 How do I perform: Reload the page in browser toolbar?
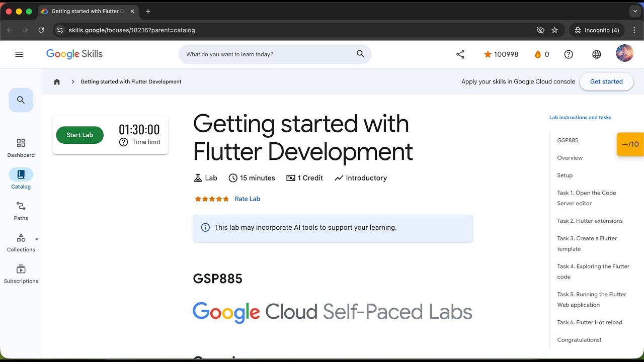(x=41, y=30)
